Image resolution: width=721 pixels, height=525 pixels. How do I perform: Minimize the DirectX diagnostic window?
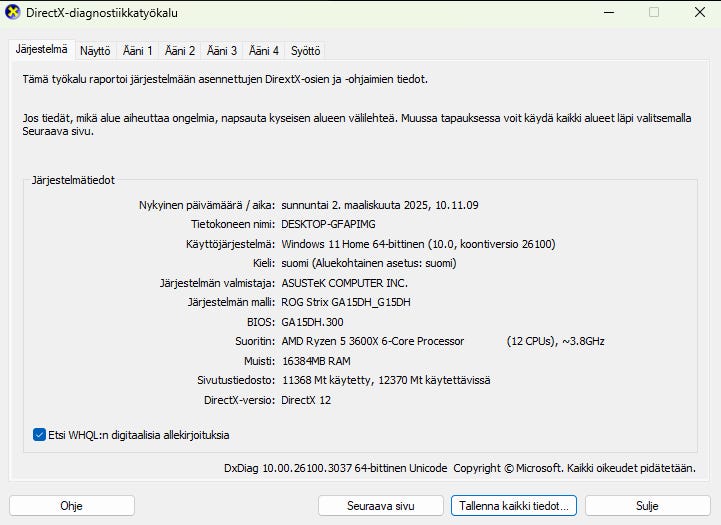point(609,12)
